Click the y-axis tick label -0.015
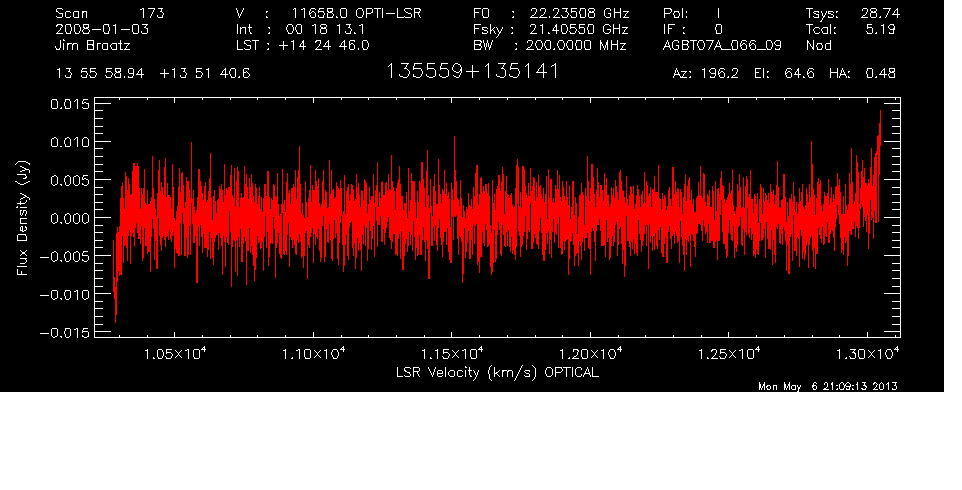This screenshot has height=490, width=962. point(65,332)
